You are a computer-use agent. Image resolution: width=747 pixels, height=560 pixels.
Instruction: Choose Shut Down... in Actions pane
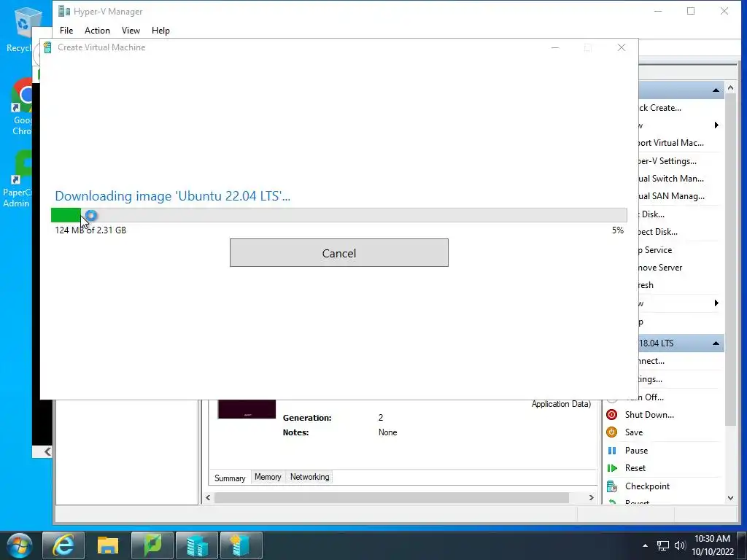tap(649, 415)
